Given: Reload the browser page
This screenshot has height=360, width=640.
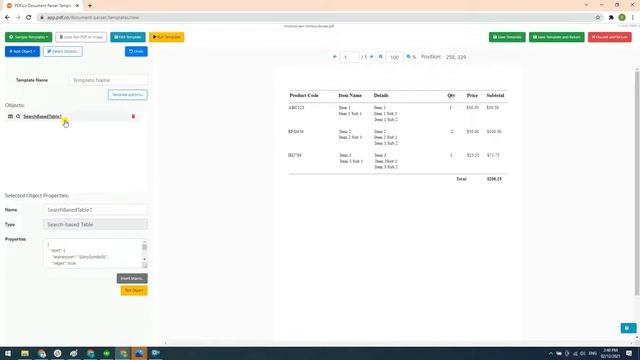Looking at the screenshot, I should point(29,18).
